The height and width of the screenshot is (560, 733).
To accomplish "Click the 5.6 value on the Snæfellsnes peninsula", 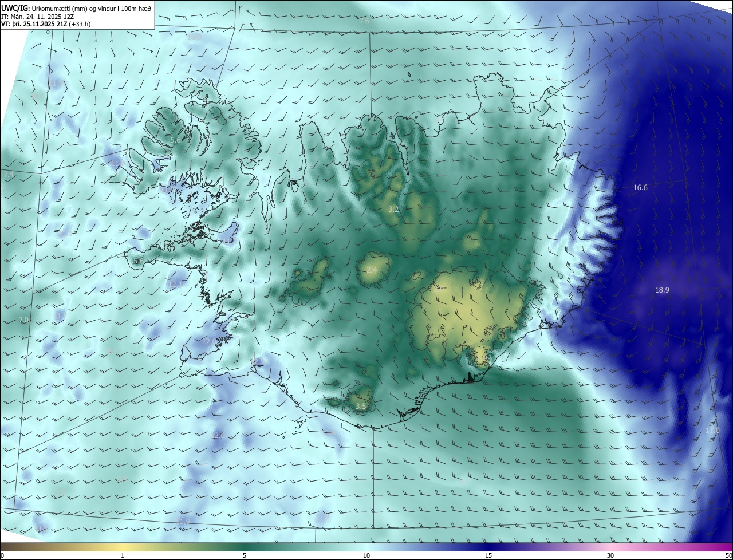I will point(138,261).
